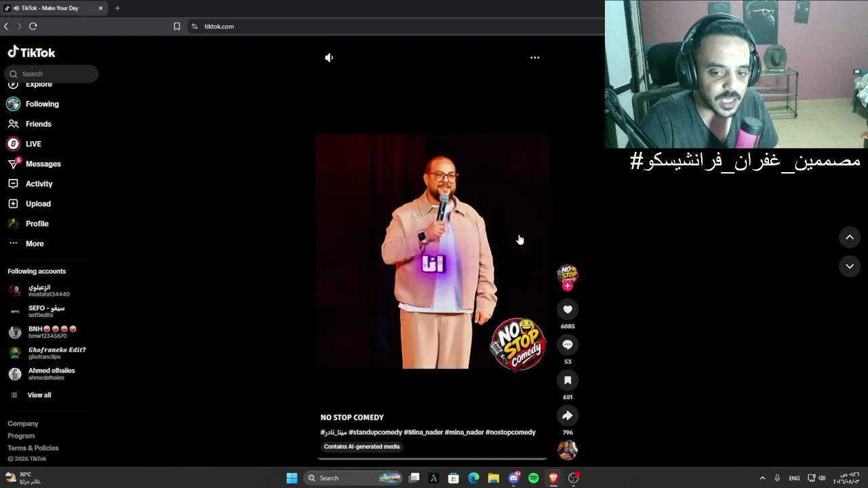Click the site settings icon beside URL
The height and width of the screenshot is (488, 868).
click(x=195, y=26)
